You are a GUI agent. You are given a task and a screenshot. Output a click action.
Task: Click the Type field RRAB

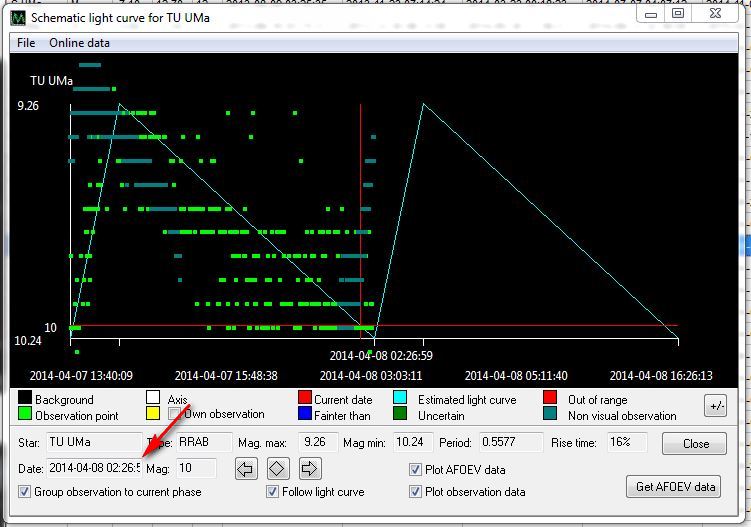coord(204,442)
